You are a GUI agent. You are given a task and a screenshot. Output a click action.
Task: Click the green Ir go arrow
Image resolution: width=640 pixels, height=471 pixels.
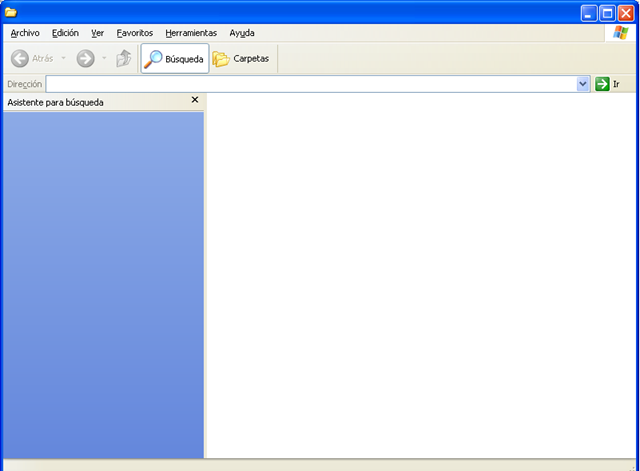pyautogui.click(x=602, y=84)
